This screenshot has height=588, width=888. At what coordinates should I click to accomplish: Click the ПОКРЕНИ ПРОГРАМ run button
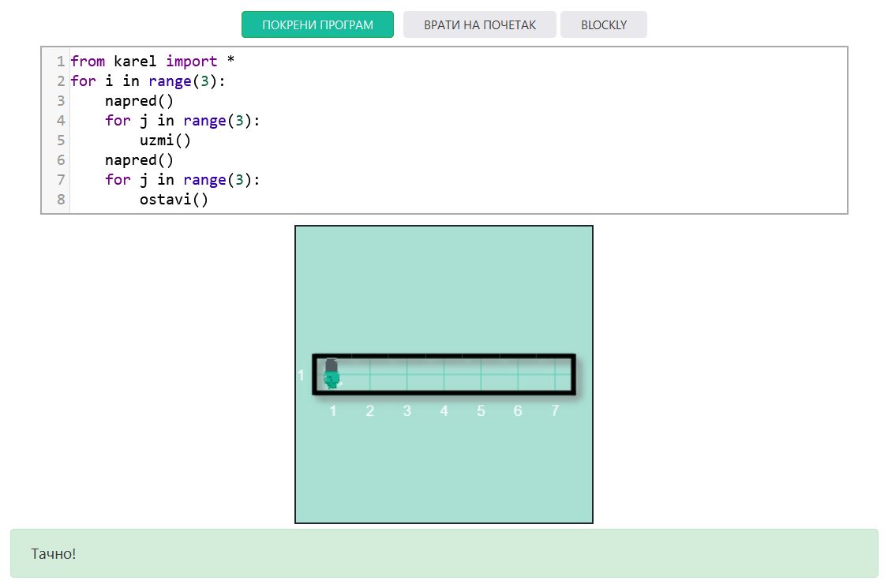317,24
